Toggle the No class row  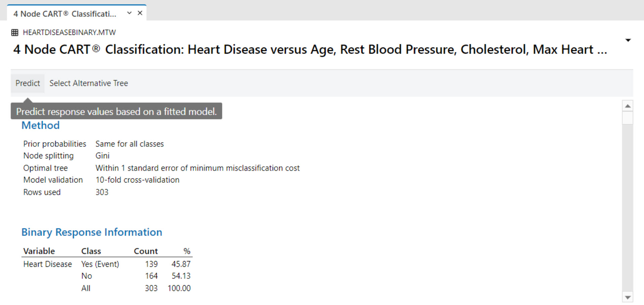pos(87,276)
